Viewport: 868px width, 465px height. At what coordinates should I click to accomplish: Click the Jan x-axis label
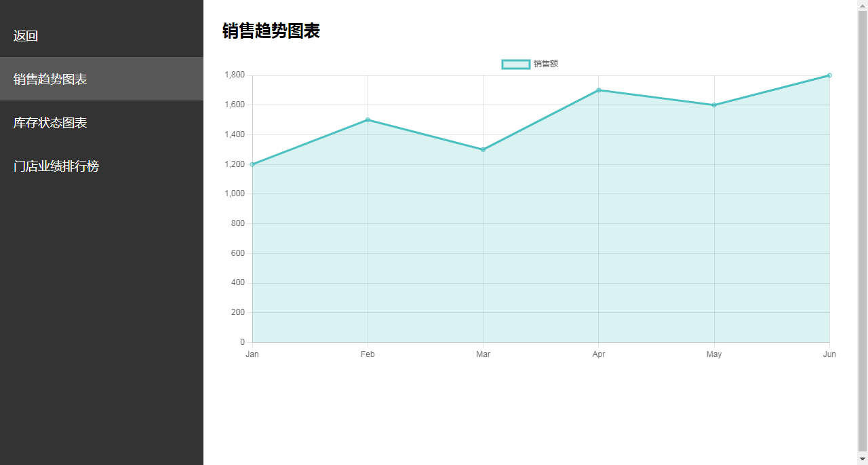click(x=252, y=354)
